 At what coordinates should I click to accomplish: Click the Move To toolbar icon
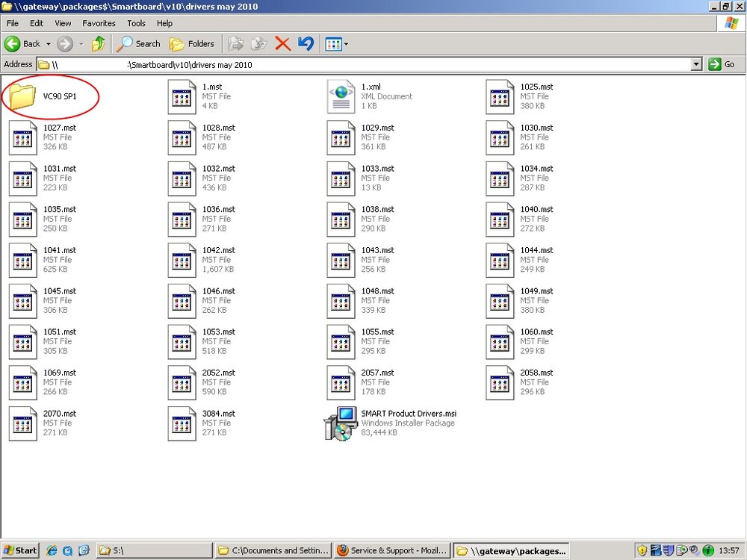coord(235,44)
